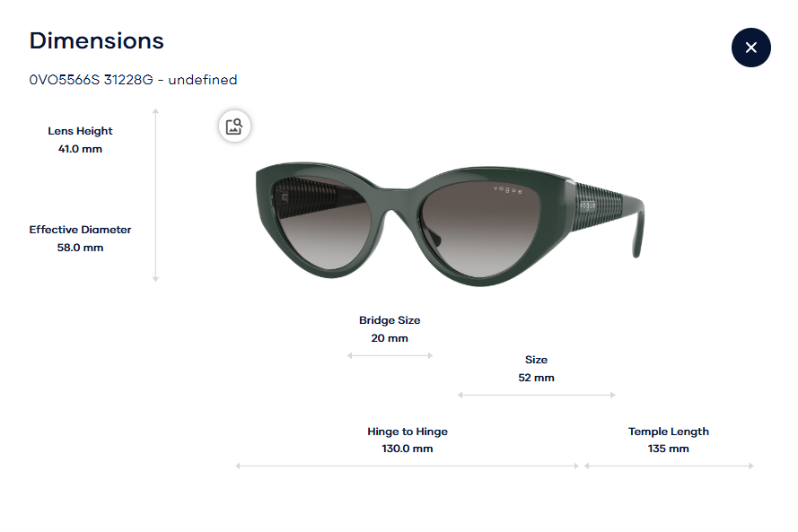The width and height of the screenshot is (798, 532).
Task: Click the Hinge to Hinge label
Action: coord(407,432)
